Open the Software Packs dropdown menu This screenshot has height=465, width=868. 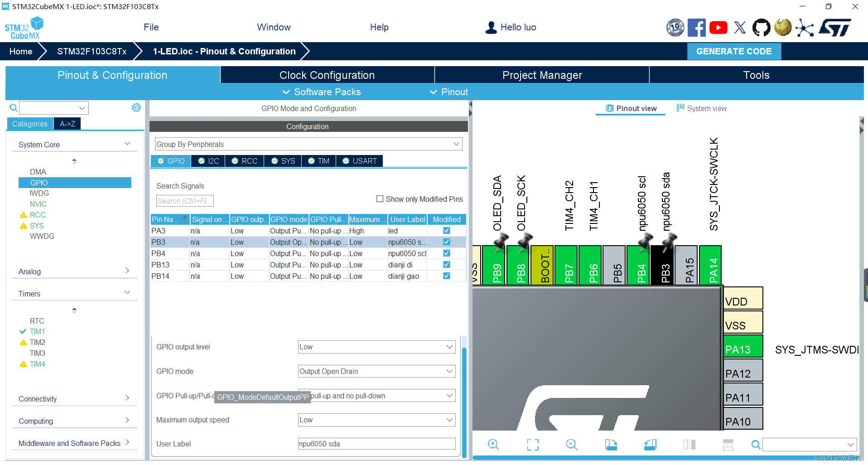[322, 92]
